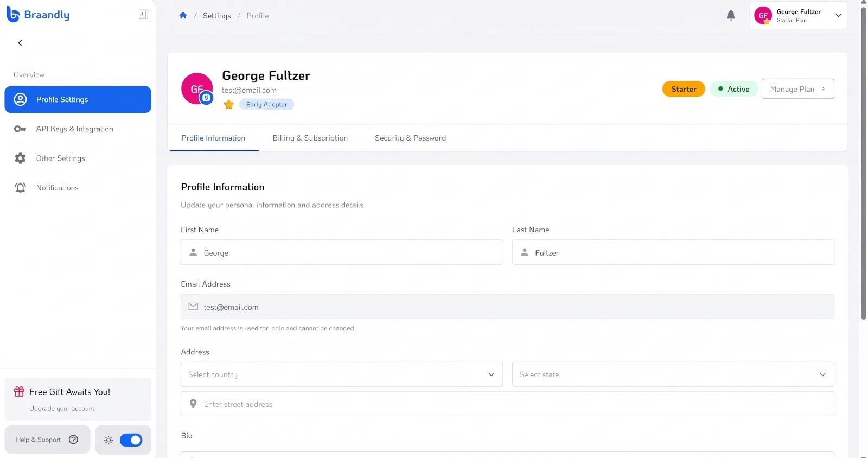Click the 'Profile Information' section heading
868x458 pixels.
click(222, 187)
